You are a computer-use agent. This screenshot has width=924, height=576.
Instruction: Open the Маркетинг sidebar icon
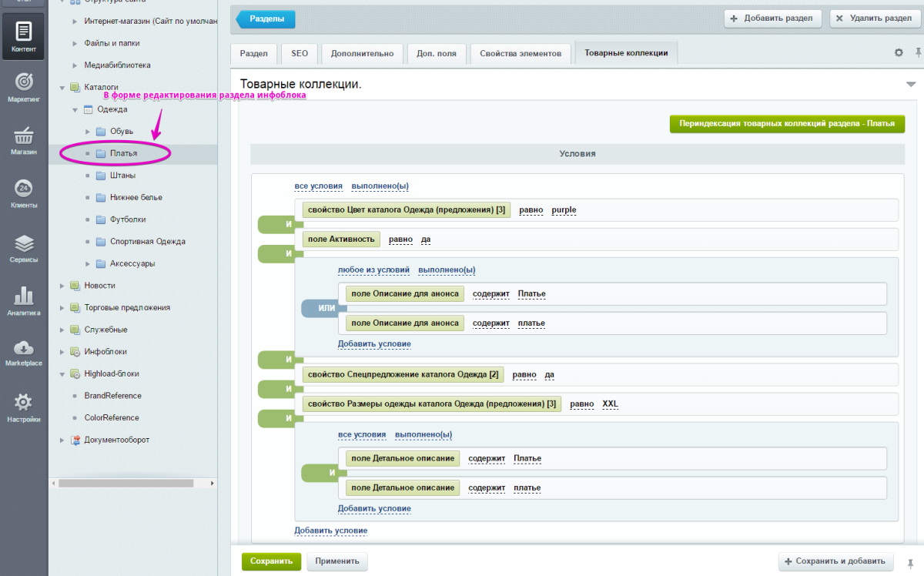click(23, 86)
